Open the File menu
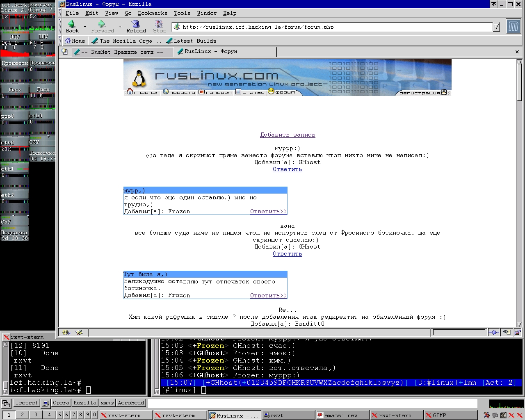The width and height of the screenshot is (525, 420). (x=72, y=13)
